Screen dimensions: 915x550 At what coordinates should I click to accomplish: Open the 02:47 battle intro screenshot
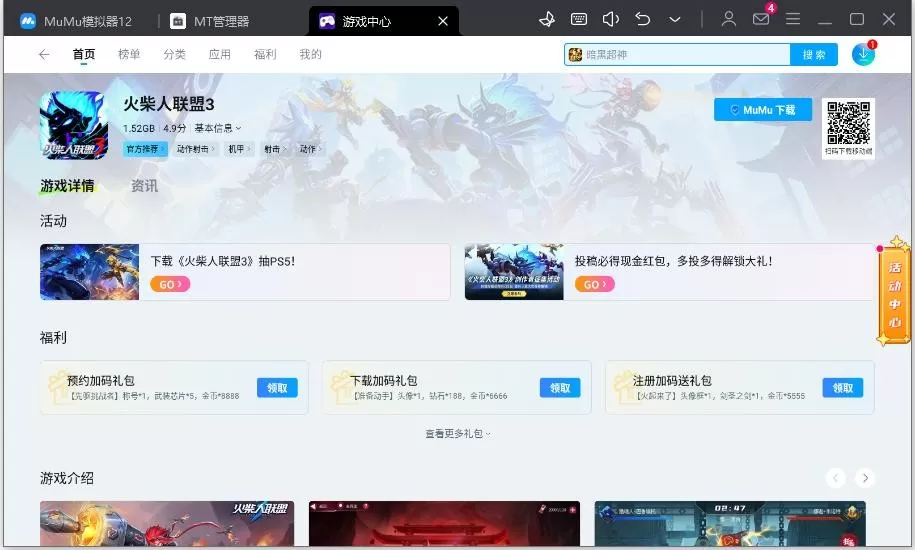(x=730, y=524)
